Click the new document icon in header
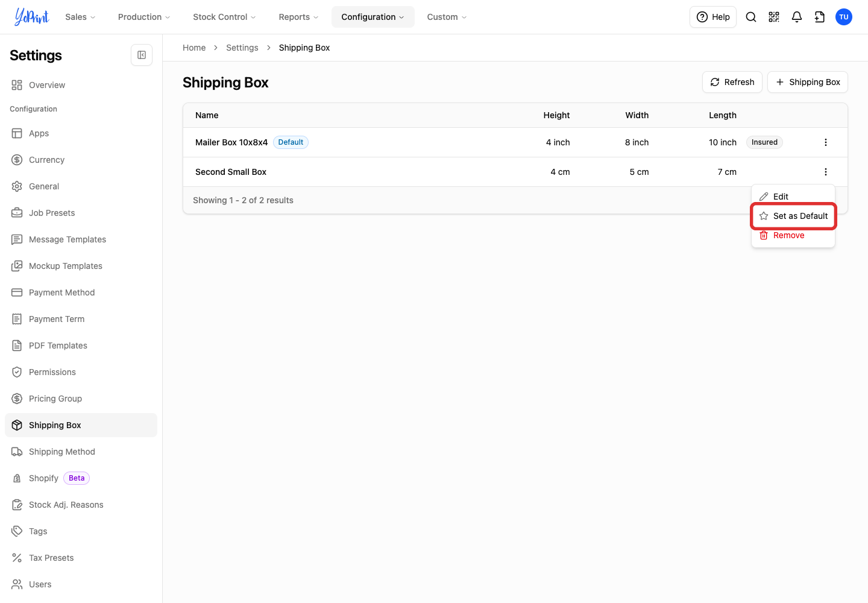The image size is (868, 603). click(820, 17)
